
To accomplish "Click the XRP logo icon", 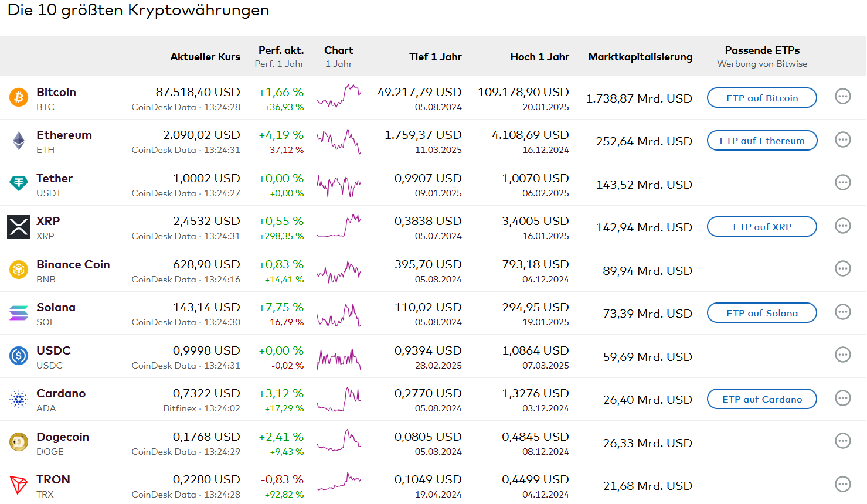I will click(19, 227).
